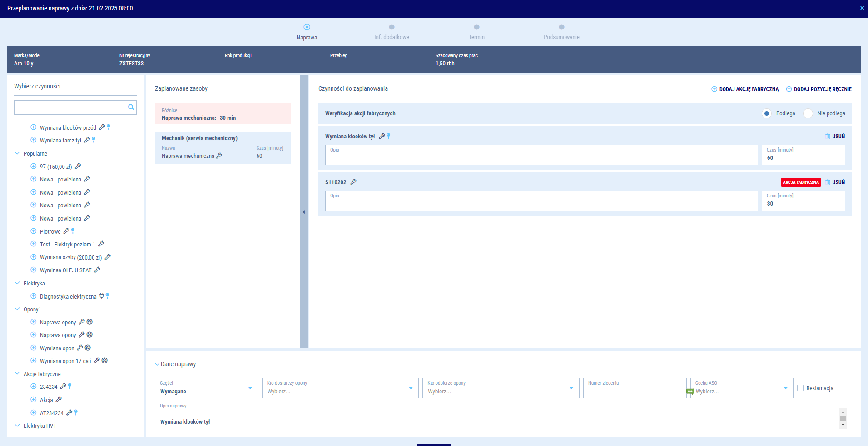This screenshot has width=868, height=446.
Task: Collapse the side panel using splitter arrow
Action: click(303, 212)
